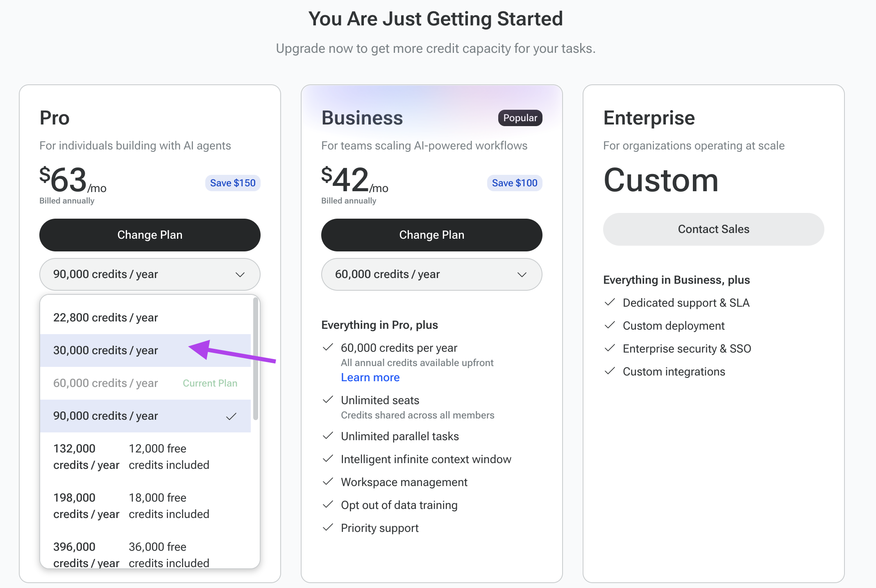The width and height of the screenshot is (876, 588).
Task: Collapse the Pro 90,000 credits dropdown
Action: [x=150, y=274]
